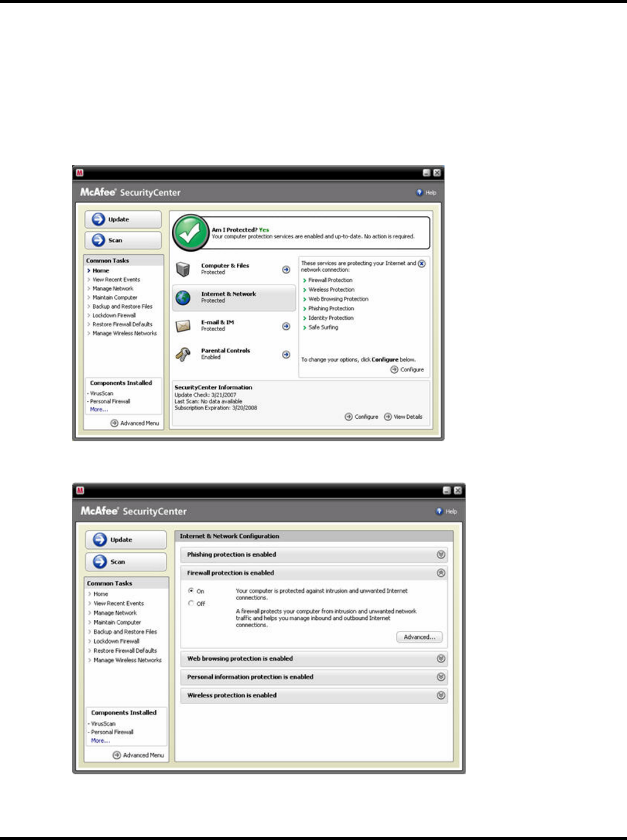The image size is (627, 840).
Task: Click Update button in upper SecurityCenter window
Action: pyautogui.click(x=123, y=219)
